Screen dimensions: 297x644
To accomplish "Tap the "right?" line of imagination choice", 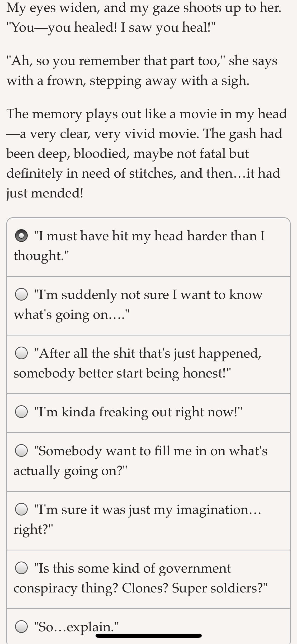I will [34, 529].
